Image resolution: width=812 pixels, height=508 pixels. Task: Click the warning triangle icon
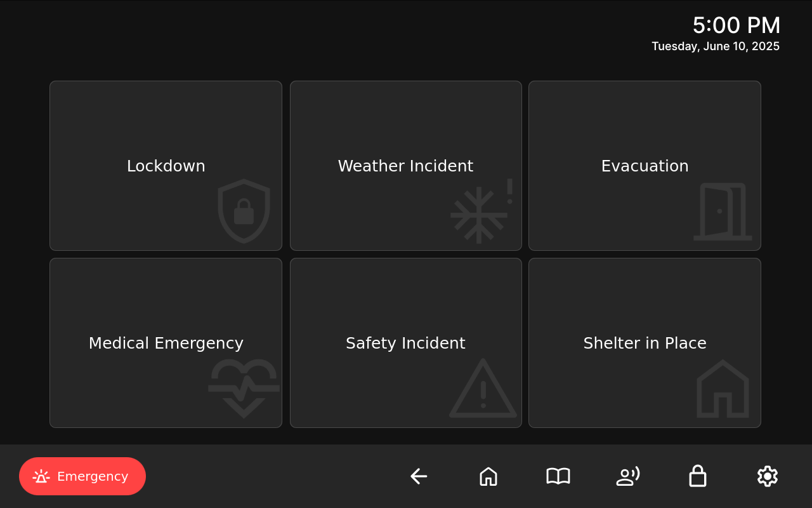tap(483, 389)
